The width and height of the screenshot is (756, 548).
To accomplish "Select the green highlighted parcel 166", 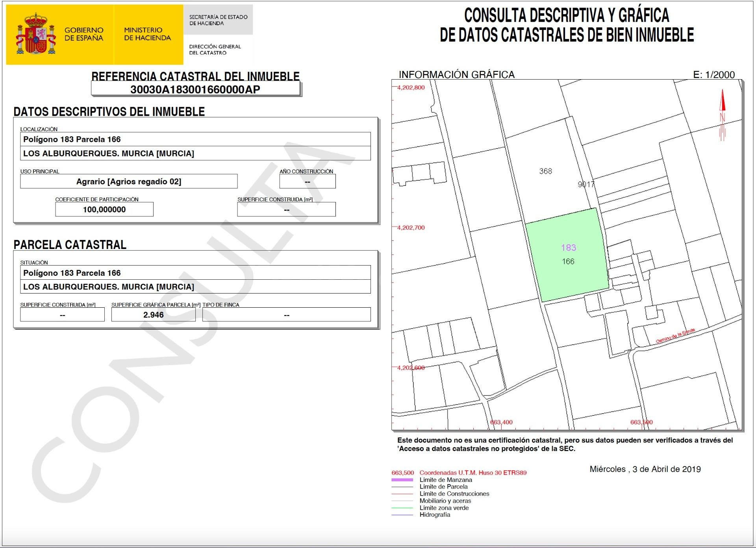I will (x=568, y=255).
